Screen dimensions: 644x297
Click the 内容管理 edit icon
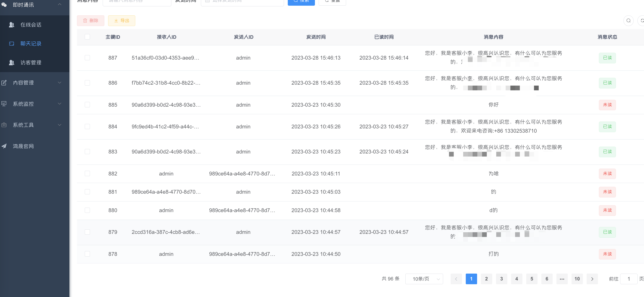pos(4,83)
